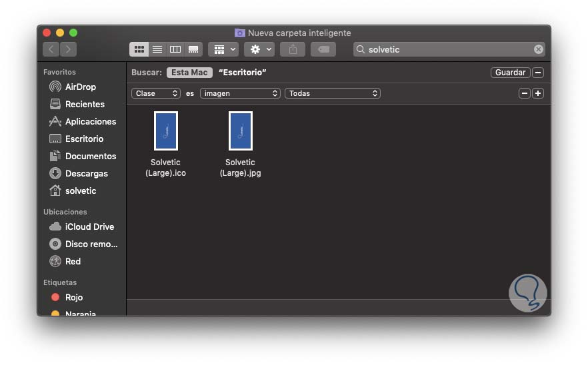Select the Solvetic (Large).ico thumbnail
The image size is (588, 365).
tap(166, 131)
